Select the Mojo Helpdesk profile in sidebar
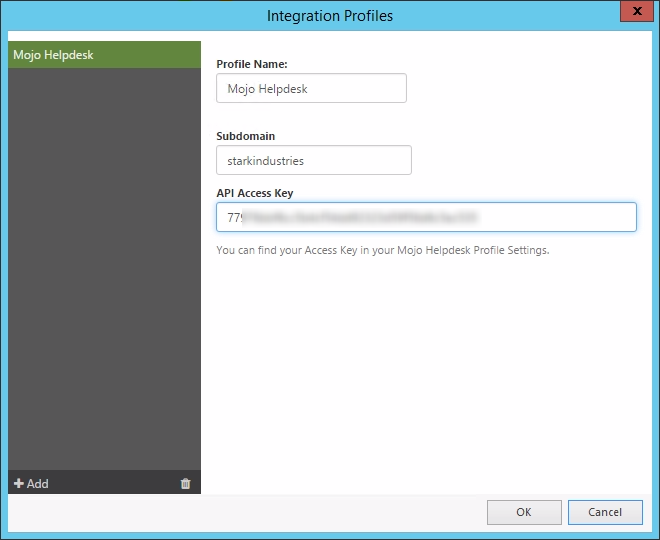 click(x=104, y=55)
